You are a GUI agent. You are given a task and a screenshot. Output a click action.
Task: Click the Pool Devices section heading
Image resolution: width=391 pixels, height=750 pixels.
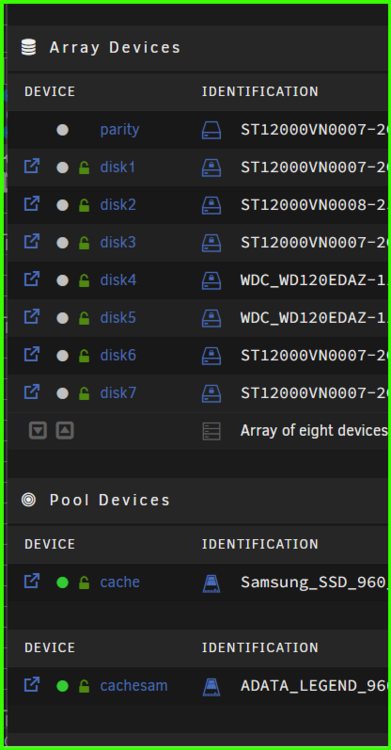[x=110, y=500]
